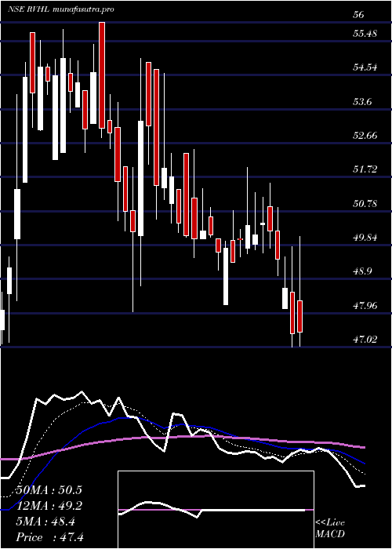Viewport: 392px width, 549px height.
Task: Click the 56 price axis label
Action: pyautogui.click(x=359, y=15)
